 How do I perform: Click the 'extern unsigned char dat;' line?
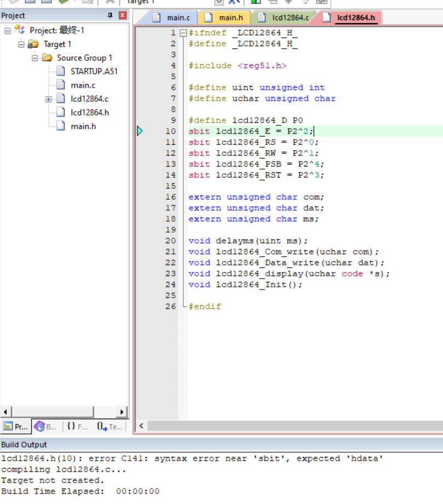coord(257,208)
